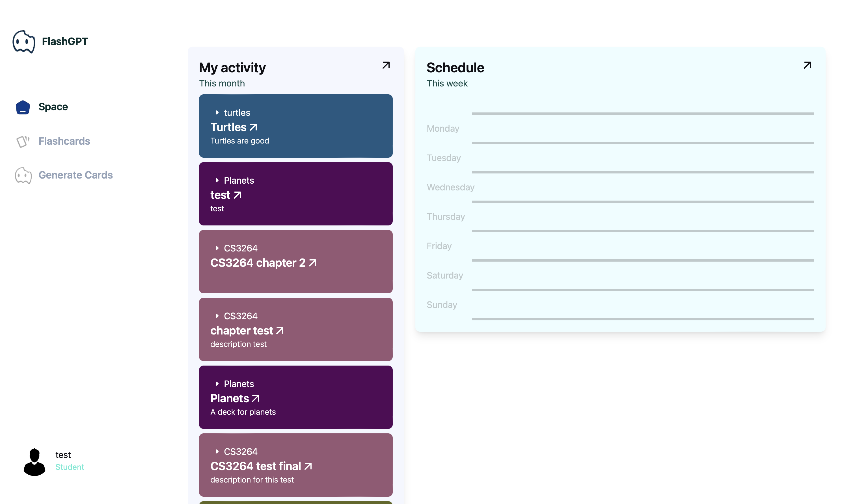
Task: Open My activity with the expand arrow
Action: click(x=386, y=65)
